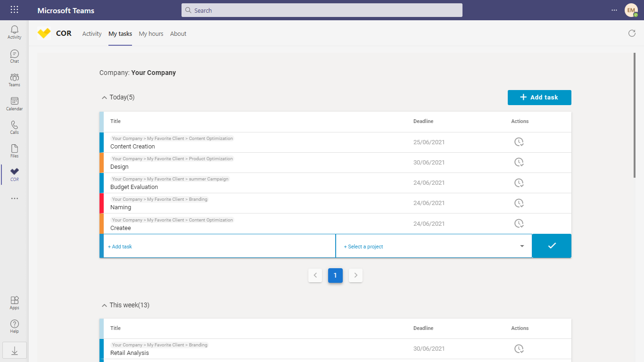This screenshot has height=362, width=644.
Task: Select page 1 in pagination
Action: (x=335, y=275)
